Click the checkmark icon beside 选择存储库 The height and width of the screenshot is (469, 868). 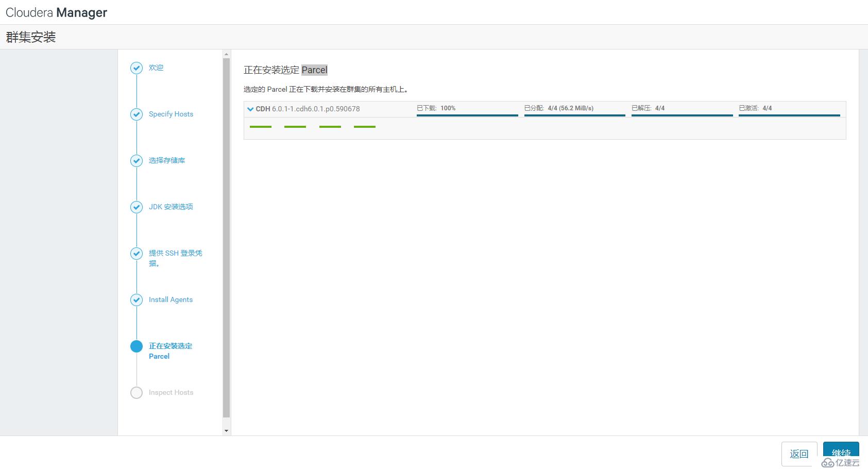137,161
